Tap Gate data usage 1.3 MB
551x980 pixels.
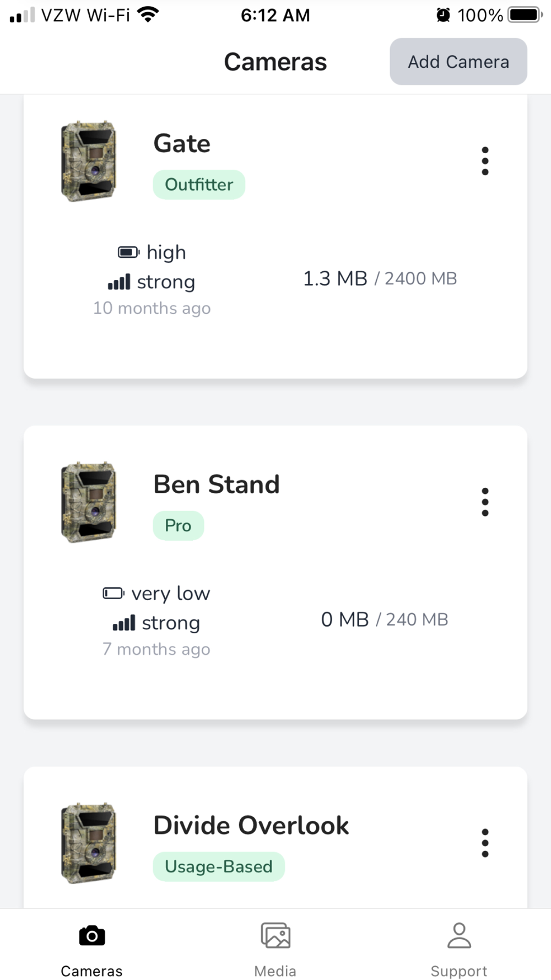point(335,279)
